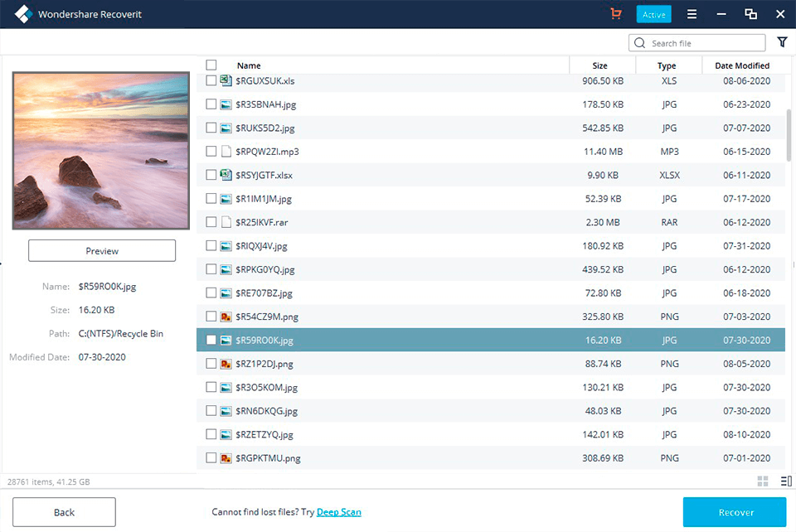
Task: Click the Preview button under thumbnail
Action: tap(101, 249)
